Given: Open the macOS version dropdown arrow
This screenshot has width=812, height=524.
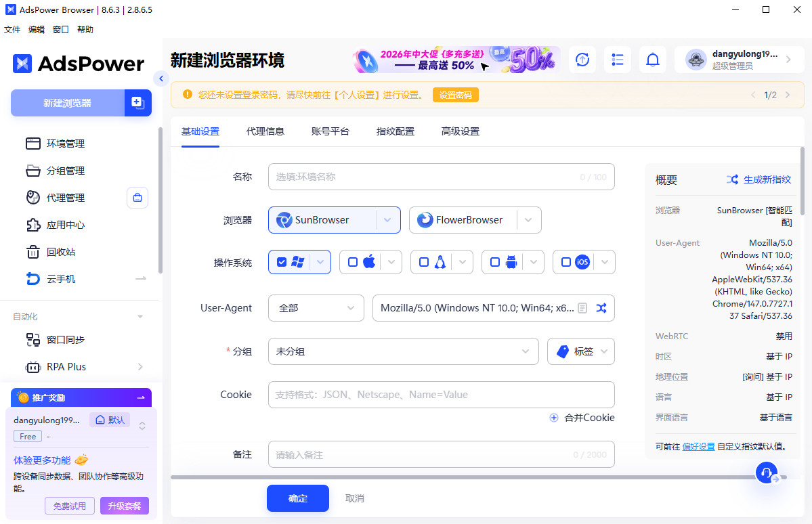Looking at the screenshot, I should (x=391, y=262).
